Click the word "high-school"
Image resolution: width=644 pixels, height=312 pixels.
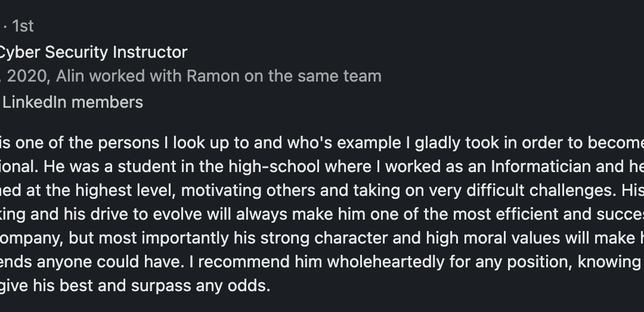click(x=274, y=167)
